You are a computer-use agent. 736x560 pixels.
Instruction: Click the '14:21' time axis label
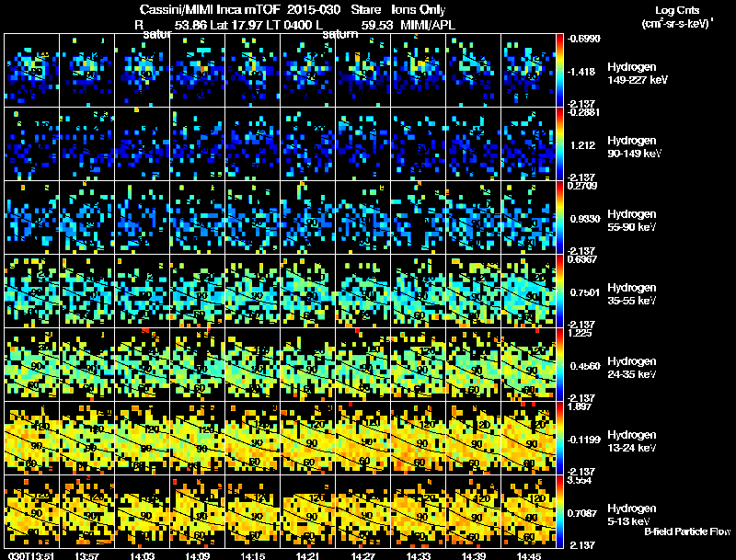(x=308, y=556)
